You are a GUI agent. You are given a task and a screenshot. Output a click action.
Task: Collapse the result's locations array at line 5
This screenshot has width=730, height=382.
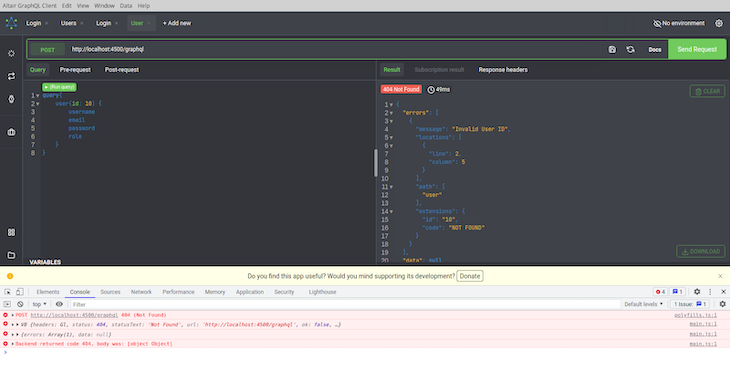coord(391,138)
